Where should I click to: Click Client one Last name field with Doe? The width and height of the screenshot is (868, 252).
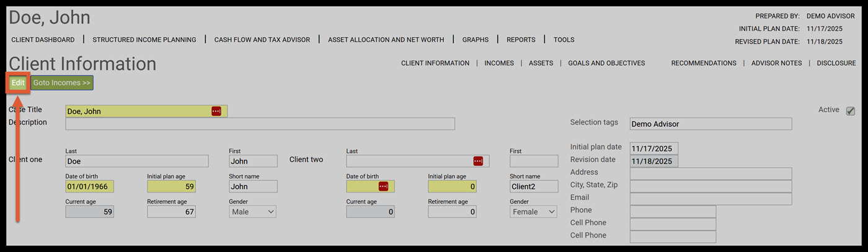[136, 161]
